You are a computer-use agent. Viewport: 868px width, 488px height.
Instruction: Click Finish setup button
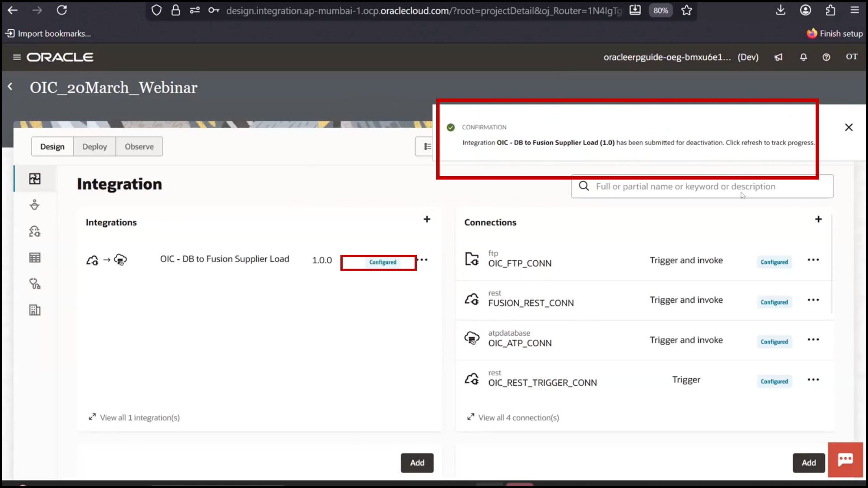click(835, 33)
